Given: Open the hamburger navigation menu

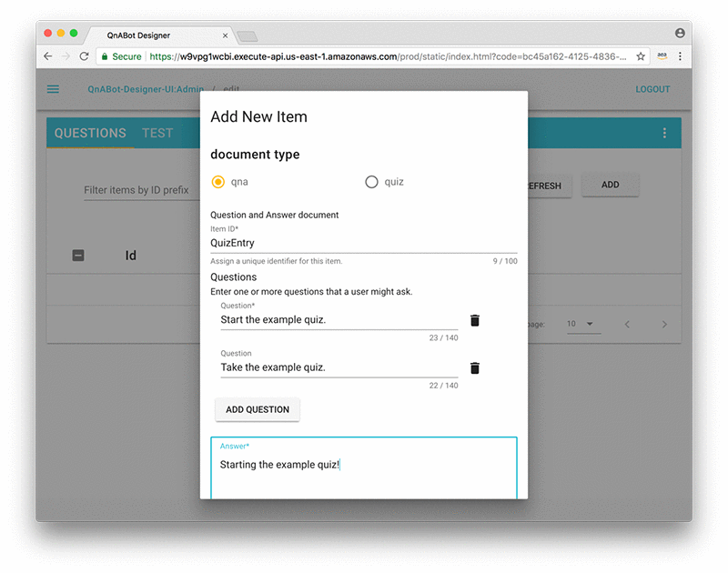Looking at the screenshot, I should (x=53, y=89).
